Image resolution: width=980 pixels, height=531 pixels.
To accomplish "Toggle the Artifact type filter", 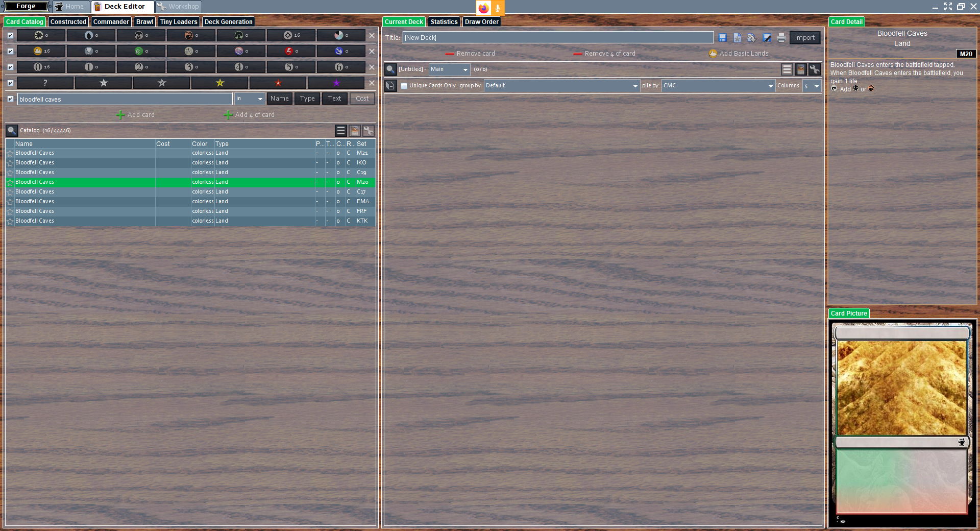I will point(91,51).
